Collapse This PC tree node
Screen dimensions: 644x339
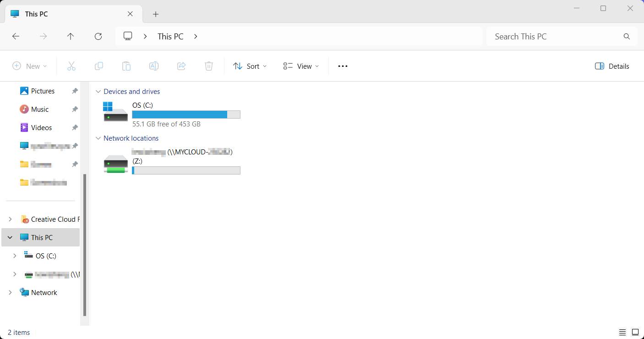click(10, 238)
